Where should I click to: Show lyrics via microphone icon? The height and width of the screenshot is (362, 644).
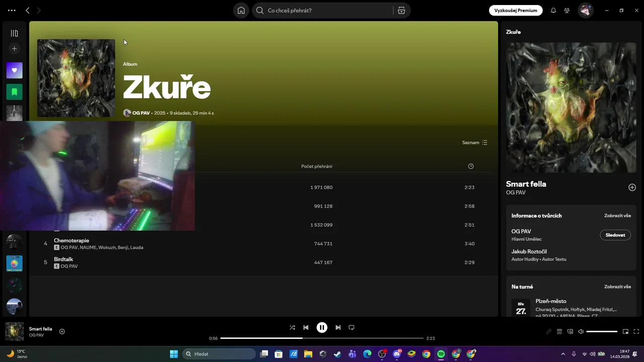[x=549, y=332]
